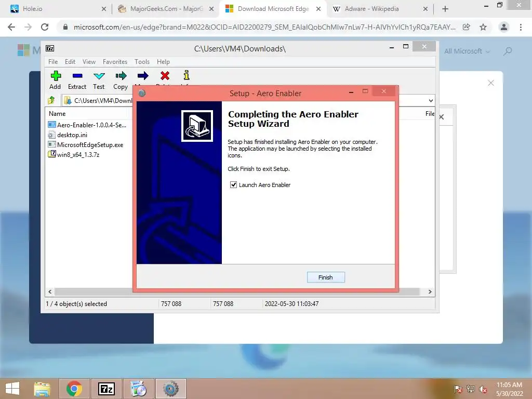
Task: Click the scroll-left arrow of the horizontal scrollbar
Action: (x=50, y=292)
